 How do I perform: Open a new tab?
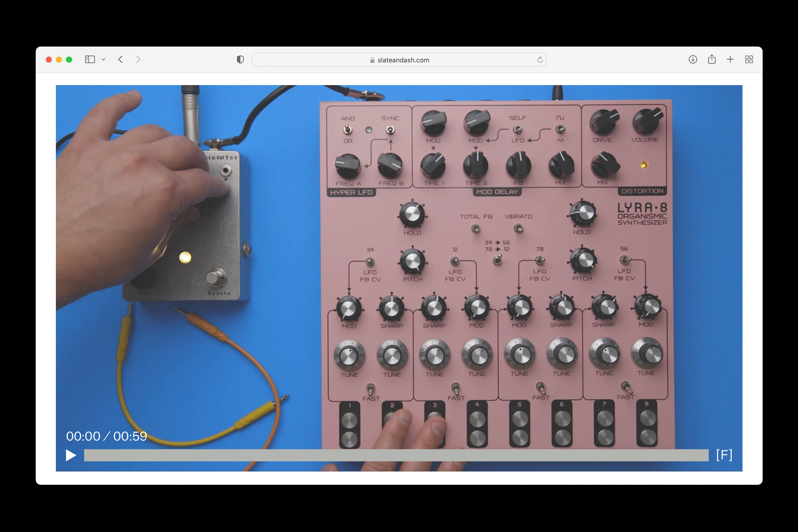pyautogui.click(x=730, y=59)
